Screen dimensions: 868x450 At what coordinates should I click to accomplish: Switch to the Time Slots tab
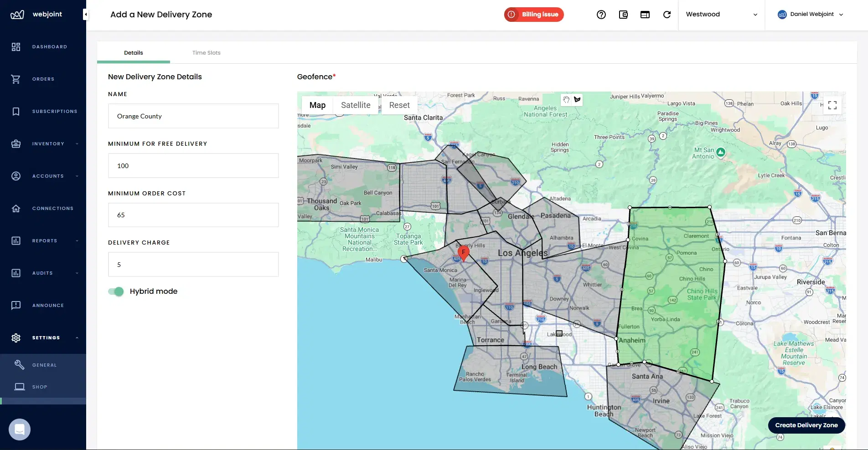coord(207,52)
